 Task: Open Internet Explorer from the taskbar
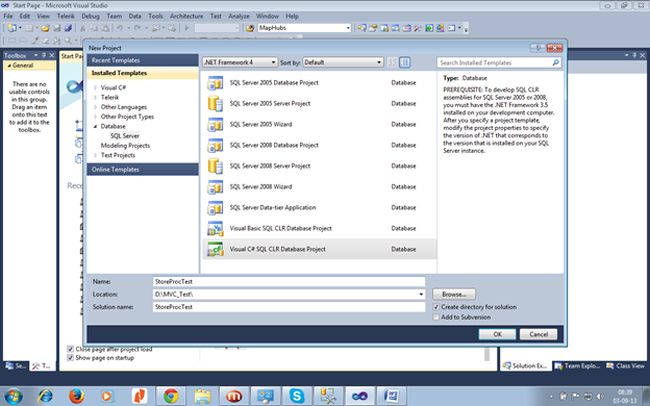point(45,396)
